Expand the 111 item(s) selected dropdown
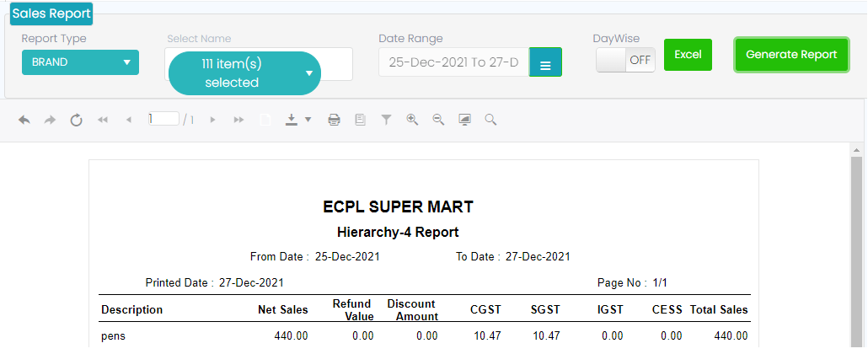868x354 pixels. (x=244, y=73)
